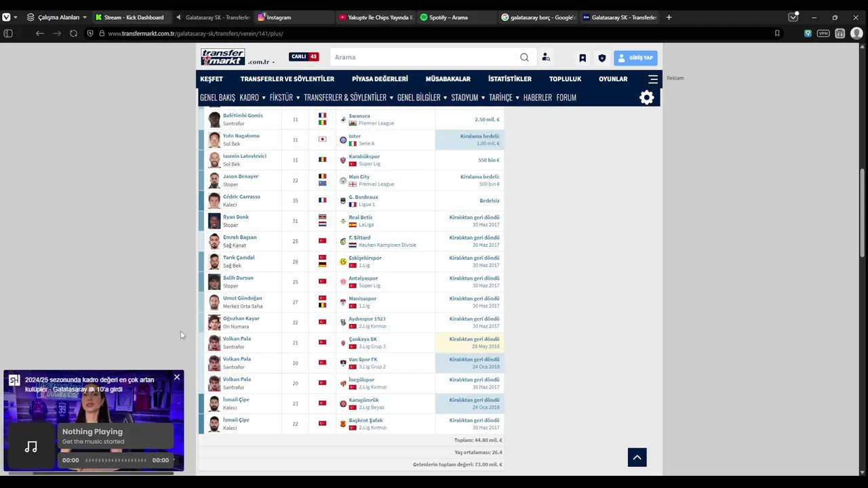Click the page vertical scrollbar
868x488 pixels.
click(863, 212)
